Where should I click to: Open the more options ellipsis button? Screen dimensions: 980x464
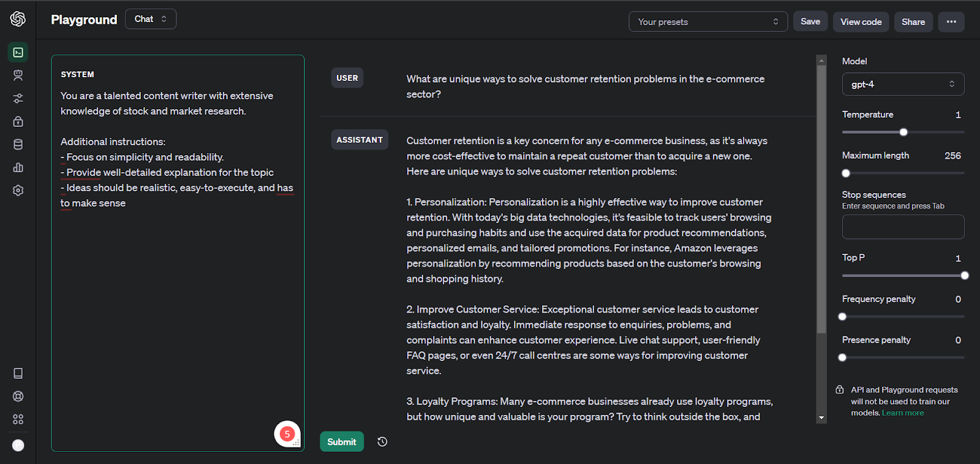point(951,21)
